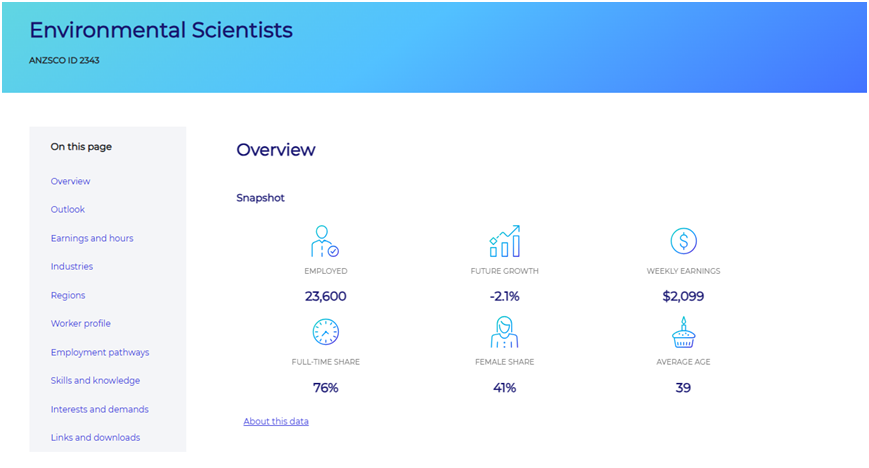
Task: Open Earnings and hours section link
Action: point(92,238)
